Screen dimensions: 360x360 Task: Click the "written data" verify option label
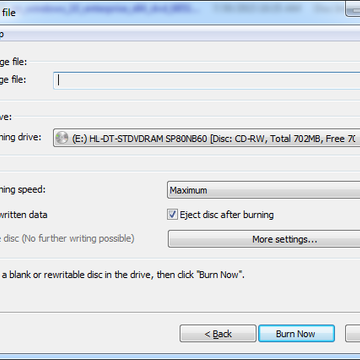[23, 215]
